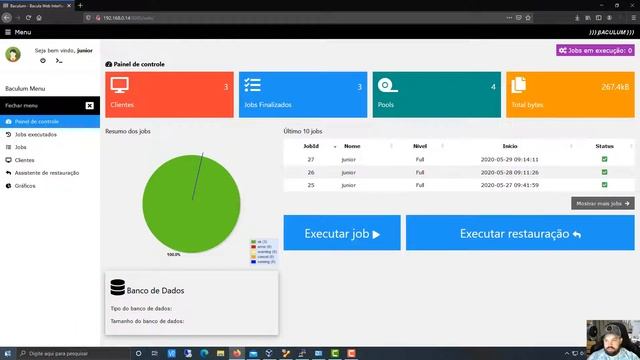Click the Firefox icon in taskbar
Screen dimensions: 640x360
237,353
